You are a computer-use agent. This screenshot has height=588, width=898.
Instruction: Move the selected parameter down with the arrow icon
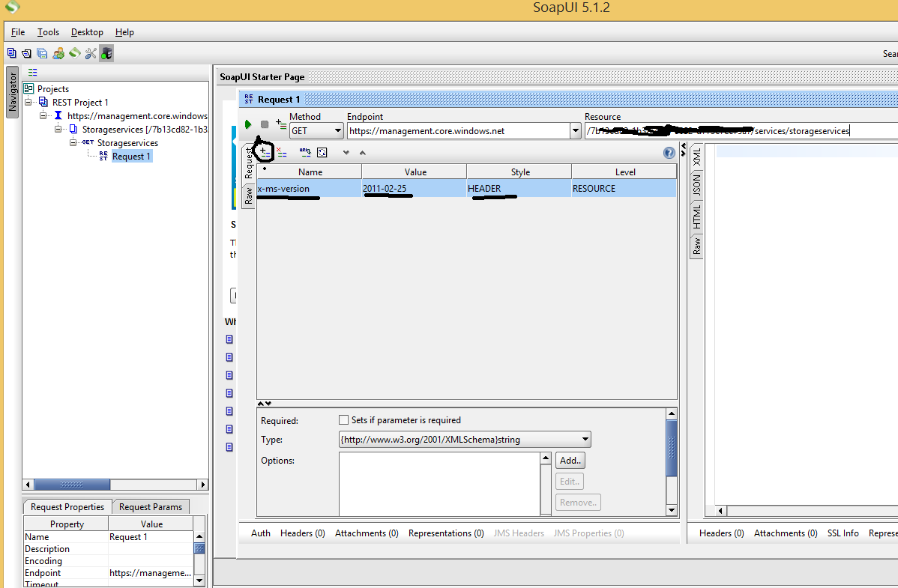[346, 151]
